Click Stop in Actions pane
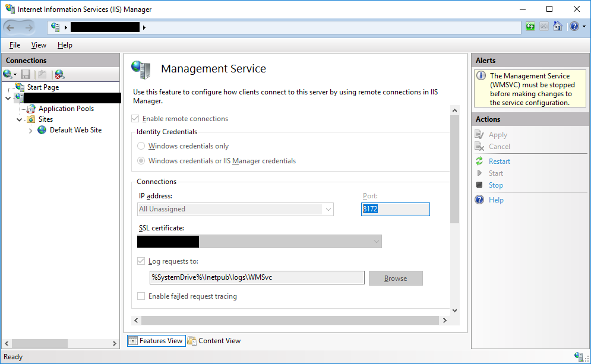The width and height of the screenshot is (591, 364). click(x=495, y=185)
